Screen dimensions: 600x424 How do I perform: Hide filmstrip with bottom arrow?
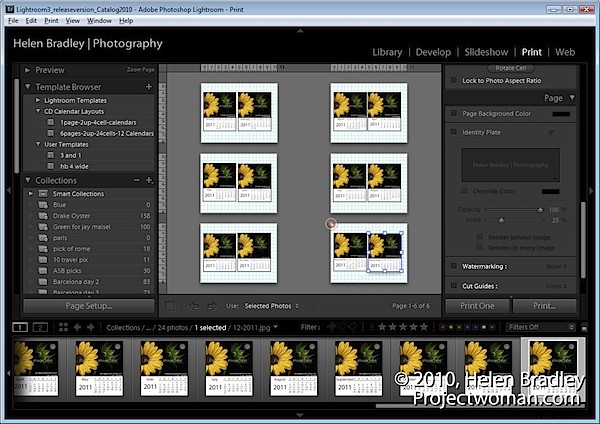(x=300, y=415)
